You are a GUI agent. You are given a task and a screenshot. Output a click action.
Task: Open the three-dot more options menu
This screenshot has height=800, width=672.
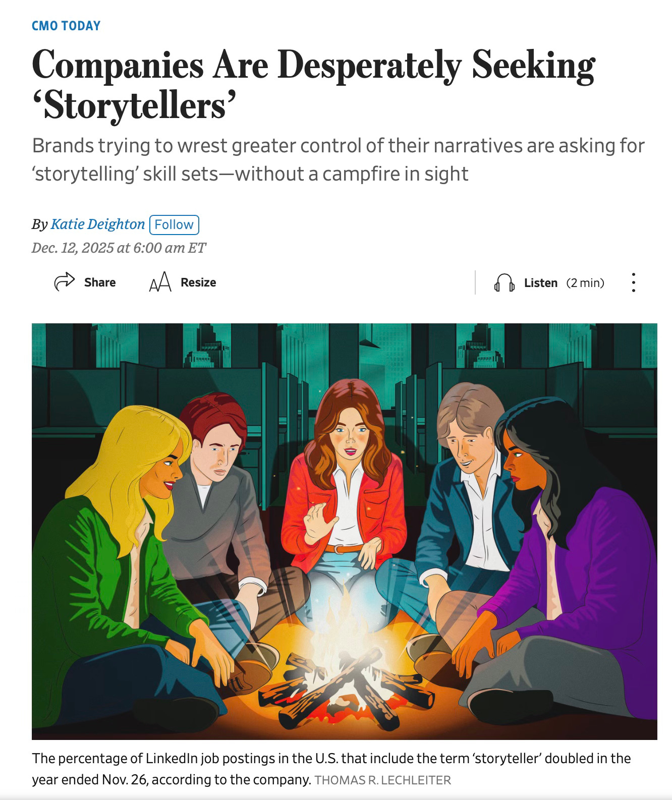click(634, 283)
